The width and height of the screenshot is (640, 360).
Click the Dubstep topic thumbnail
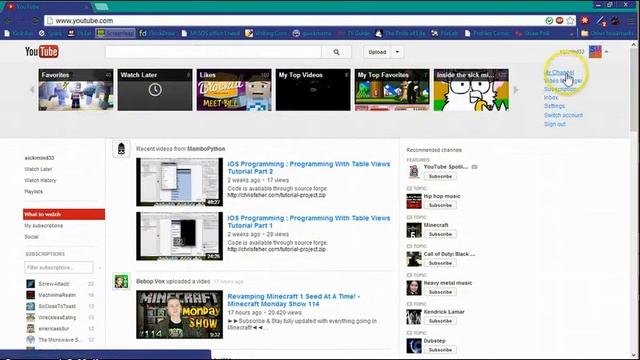(x=414, y=346)
